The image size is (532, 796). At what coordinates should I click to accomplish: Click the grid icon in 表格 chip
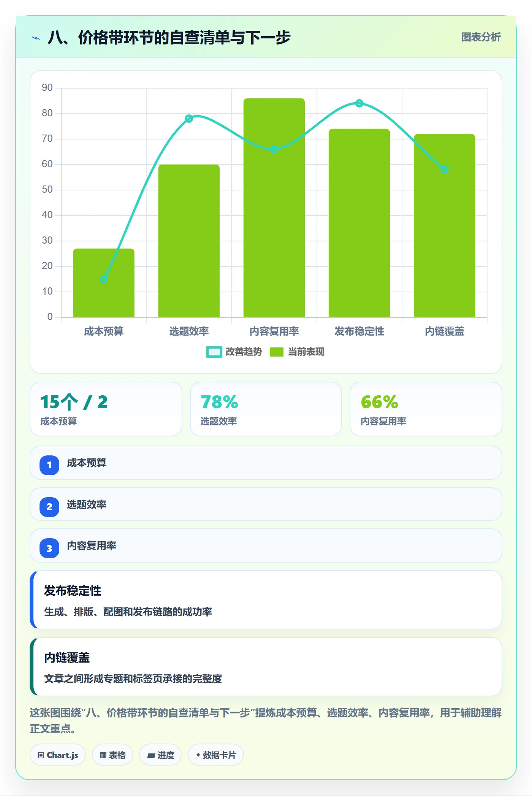coord(103,755)
